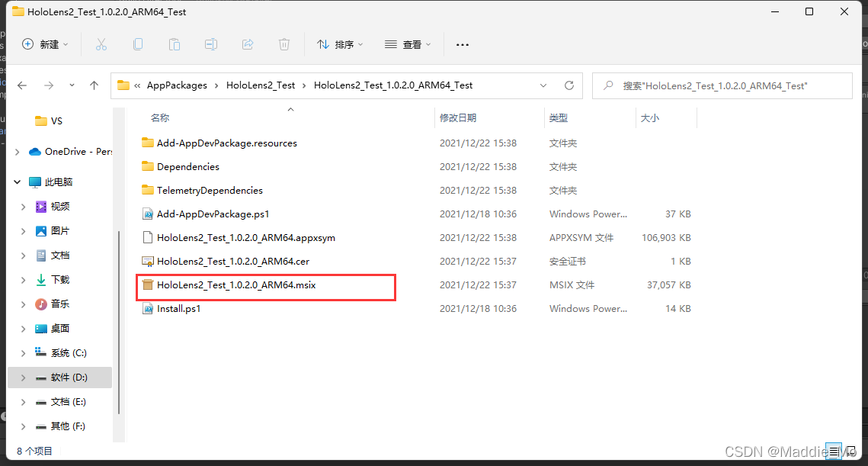The height and width of the screenshot is (466, 868).
Task: Click the 安全证书 type cell
Action: [x=568, y=261]
